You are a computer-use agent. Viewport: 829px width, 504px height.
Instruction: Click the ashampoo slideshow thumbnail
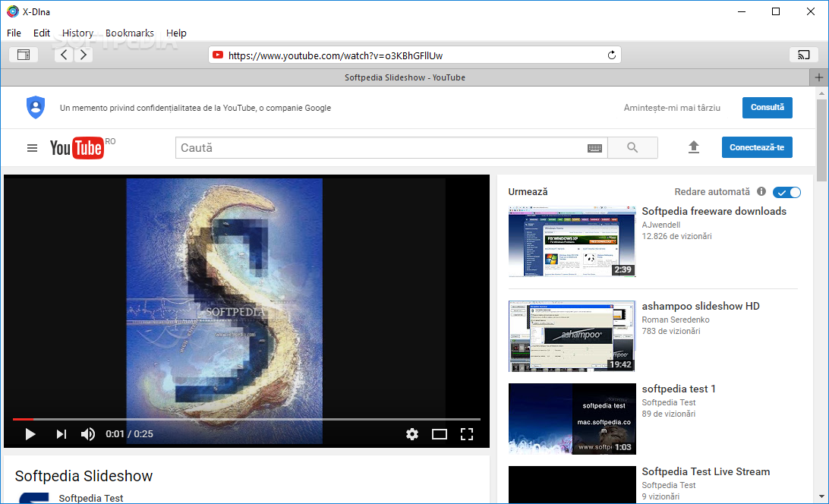[x=572, y=336]
